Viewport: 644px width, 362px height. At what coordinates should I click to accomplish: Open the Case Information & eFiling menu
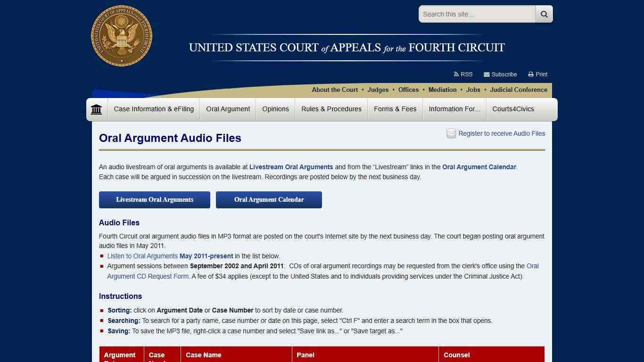(154, 109)
